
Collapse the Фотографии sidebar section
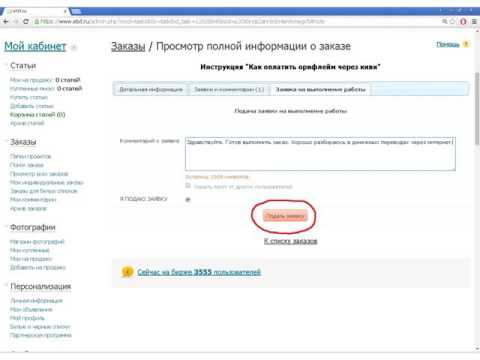(x=6, y=226)
